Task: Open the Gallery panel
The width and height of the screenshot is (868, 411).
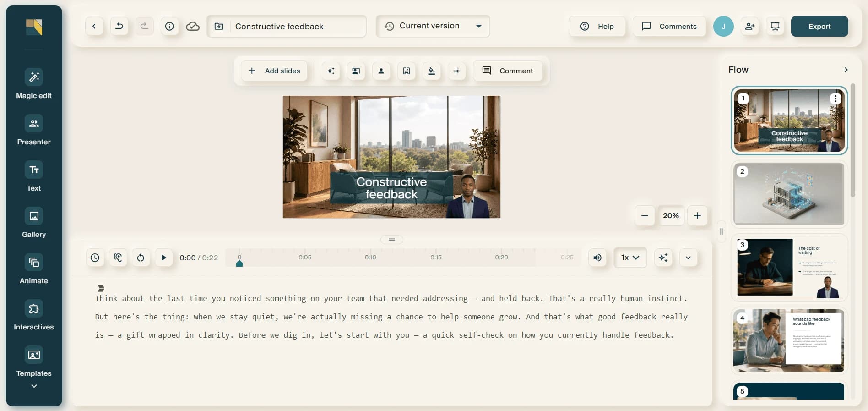Action: pos(34,223)
